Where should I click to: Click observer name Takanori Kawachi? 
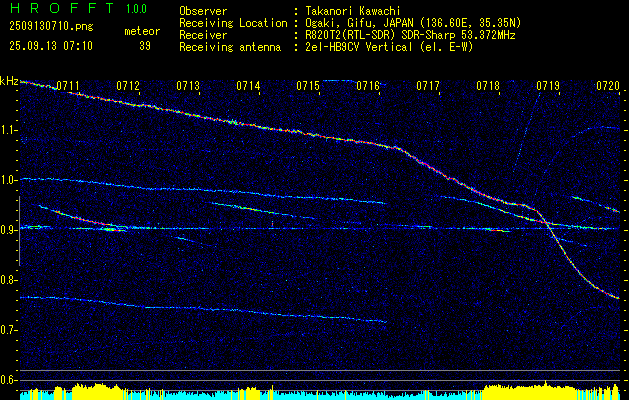click(353, 11)
